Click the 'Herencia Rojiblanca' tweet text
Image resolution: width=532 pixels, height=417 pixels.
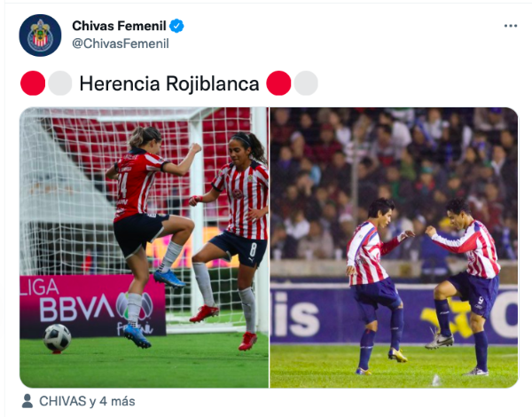(x=169, y=83)
